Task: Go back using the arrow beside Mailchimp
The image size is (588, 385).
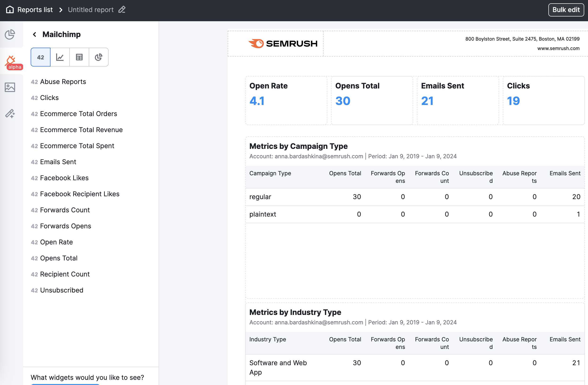Action: click(35, 34)
